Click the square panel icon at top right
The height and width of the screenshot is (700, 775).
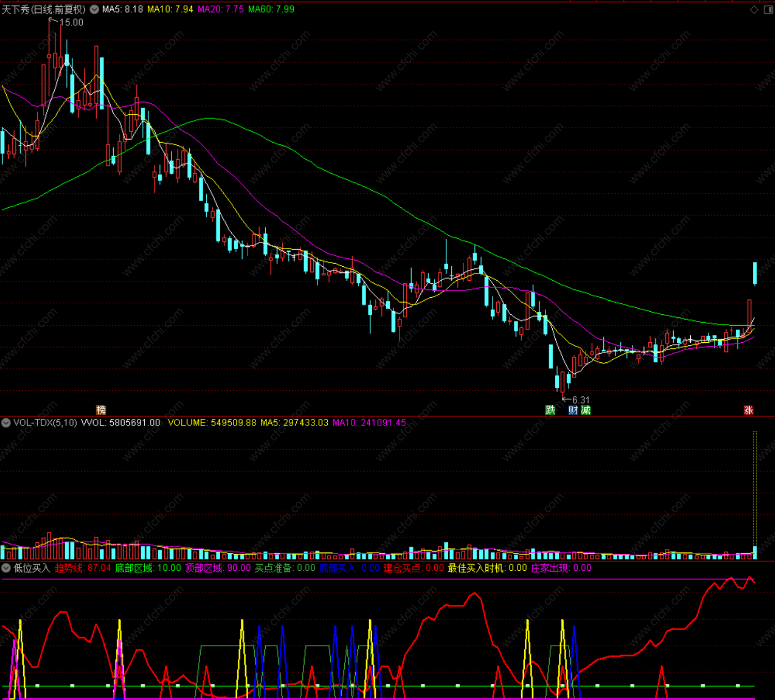tap(768, 9)
